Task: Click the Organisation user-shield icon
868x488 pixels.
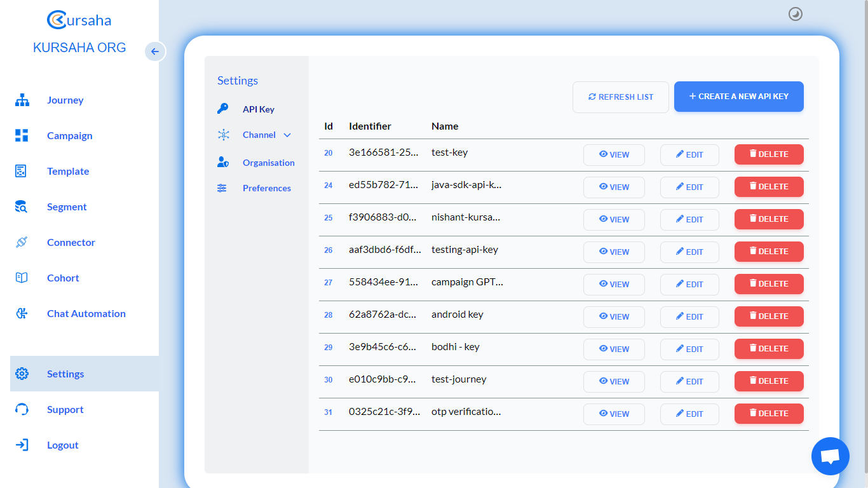Action: pos(222,162)
